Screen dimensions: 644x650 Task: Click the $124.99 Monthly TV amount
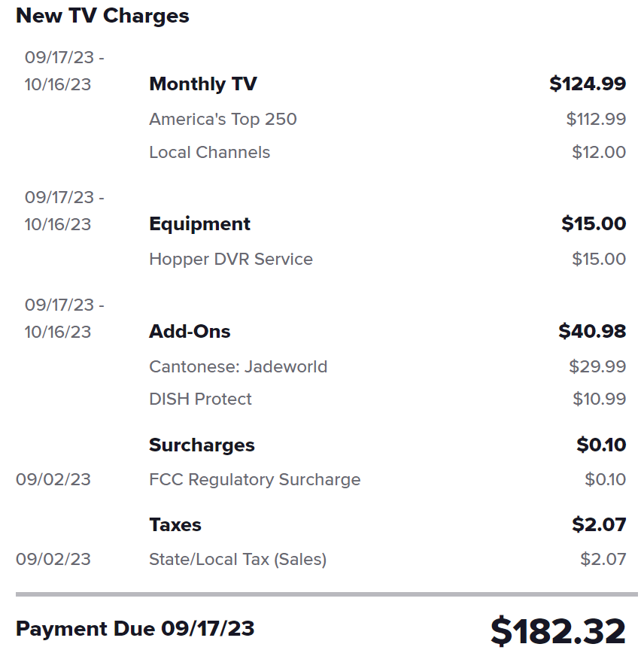588,84
